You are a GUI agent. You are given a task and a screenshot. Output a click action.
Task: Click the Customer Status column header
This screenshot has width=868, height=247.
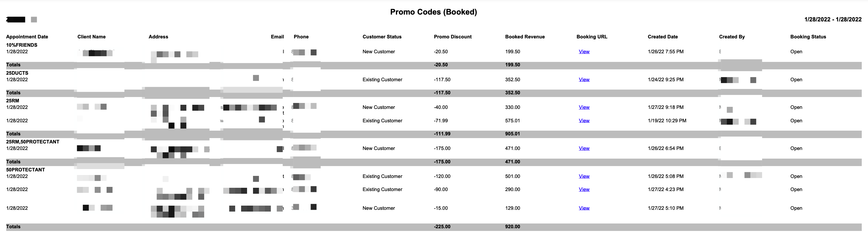(x=382, y=37)
